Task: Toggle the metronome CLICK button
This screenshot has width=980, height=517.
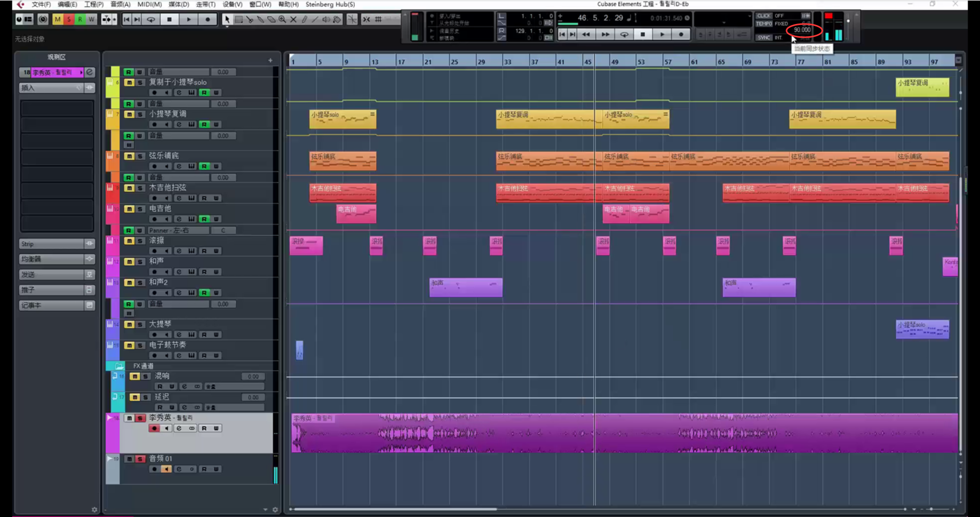Action: [x=764, y=16]
